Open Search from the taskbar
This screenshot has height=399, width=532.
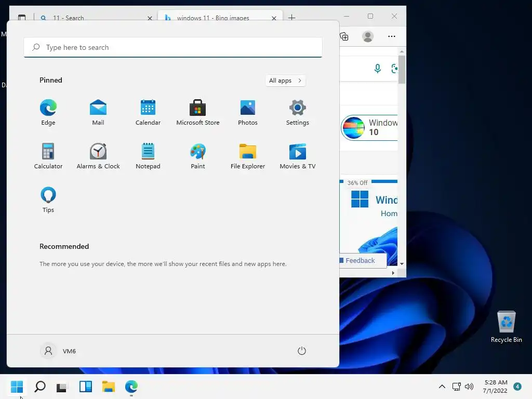(40, 387)
